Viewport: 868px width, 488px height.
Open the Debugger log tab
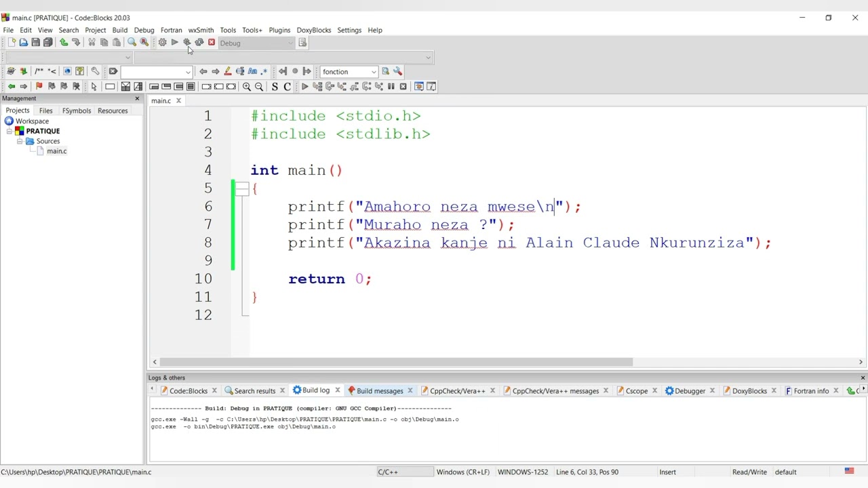[x=690, y=390]
